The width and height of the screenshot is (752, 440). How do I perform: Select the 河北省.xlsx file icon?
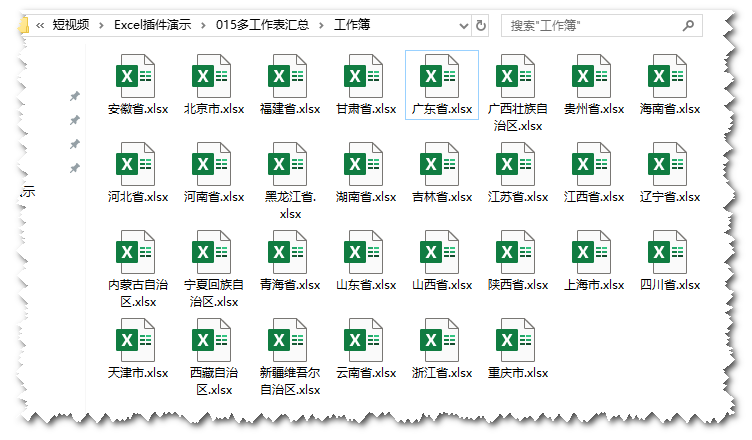tap(135, 164)
